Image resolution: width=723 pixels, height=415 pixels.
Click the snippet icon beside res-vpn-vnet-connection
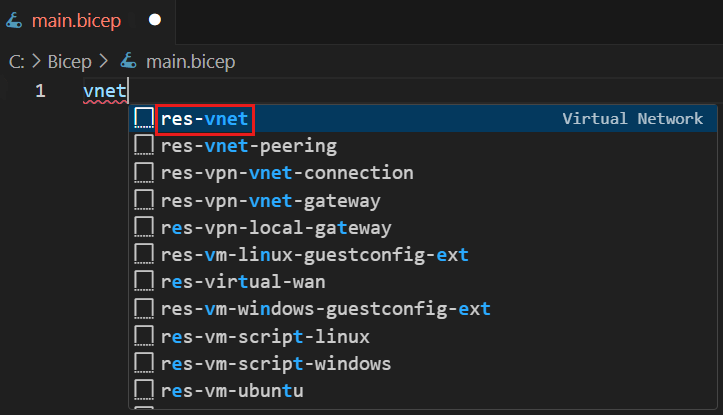click(x=144, y=173)
